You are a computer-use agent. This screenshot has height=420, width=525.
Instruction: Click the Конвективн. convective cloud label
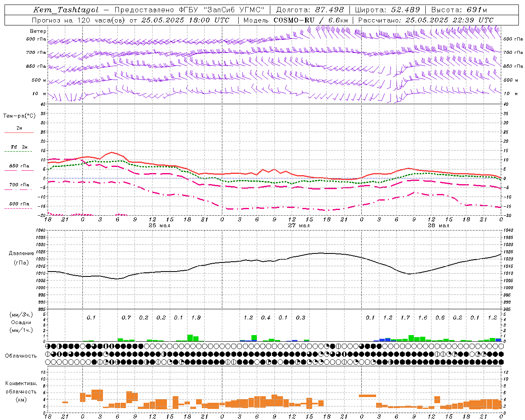(x=21, y=383)
